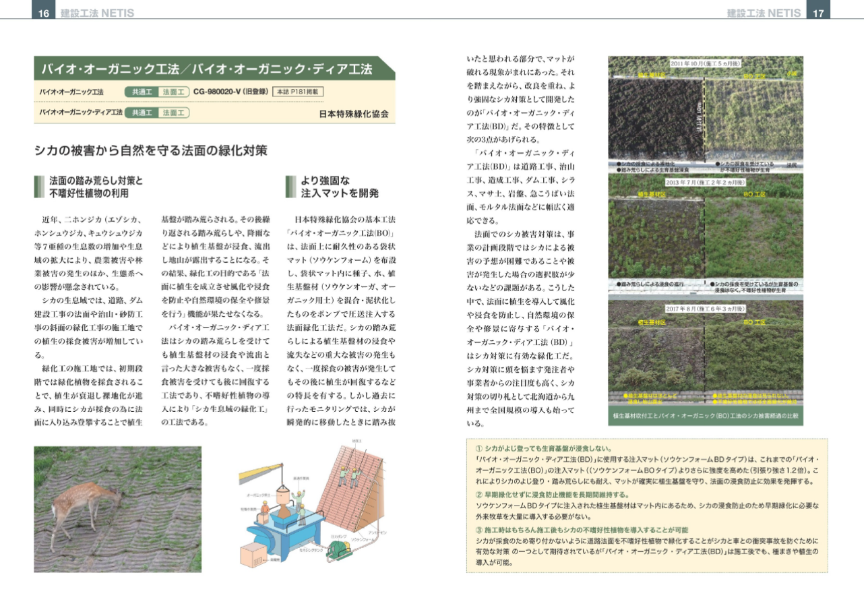This screenshot has width=868, height=612.
Task: Click the 本誌 P181掲載 reference box
Action: pyautogui.click(x=297, y=91)
